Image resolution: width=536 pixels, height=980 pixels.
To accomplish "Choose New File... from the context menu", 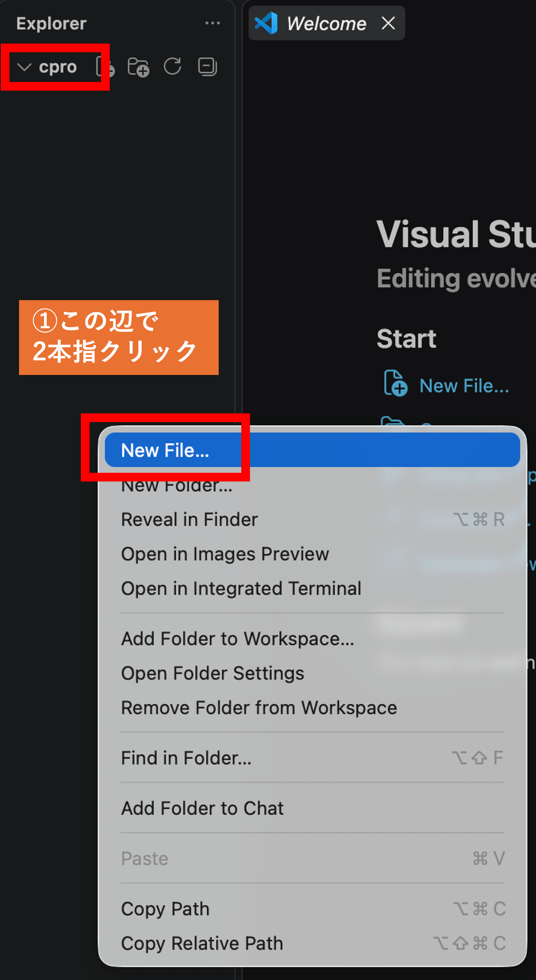I will (x=312, y=450).
